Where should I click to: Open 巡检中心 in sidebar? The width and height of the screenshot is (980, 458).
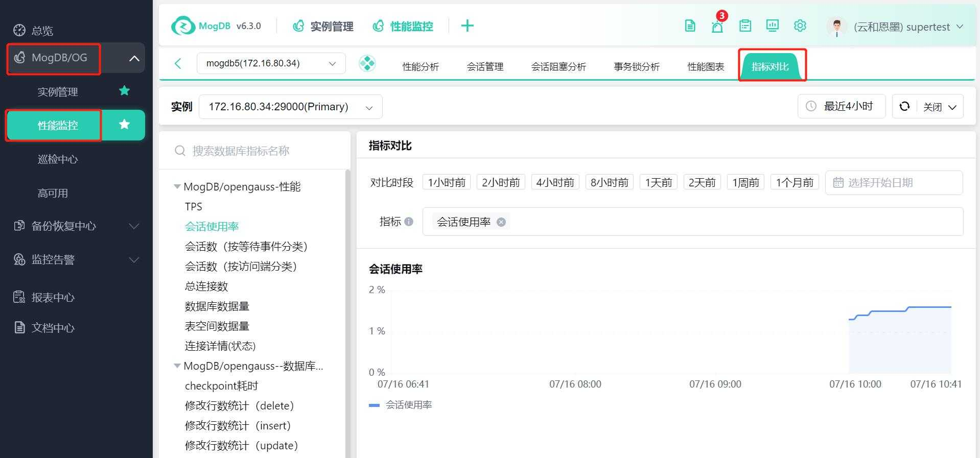[x=58, y=159]
